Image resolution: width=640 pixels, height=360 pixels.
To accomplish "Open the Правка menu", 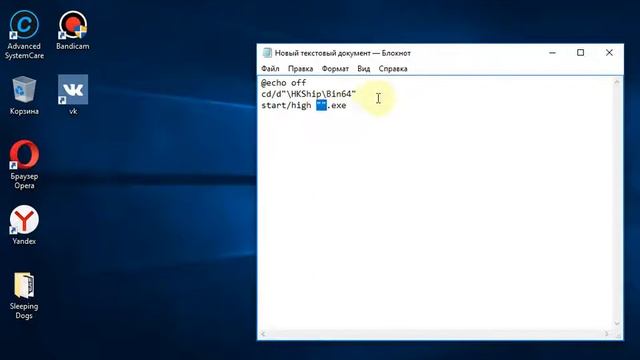I will pos(300,69).
